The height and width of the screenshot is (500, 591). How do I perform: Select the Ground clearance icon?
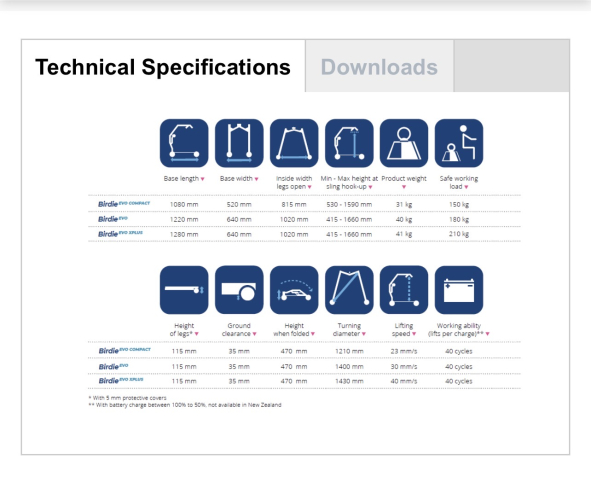tap(239, 290)
